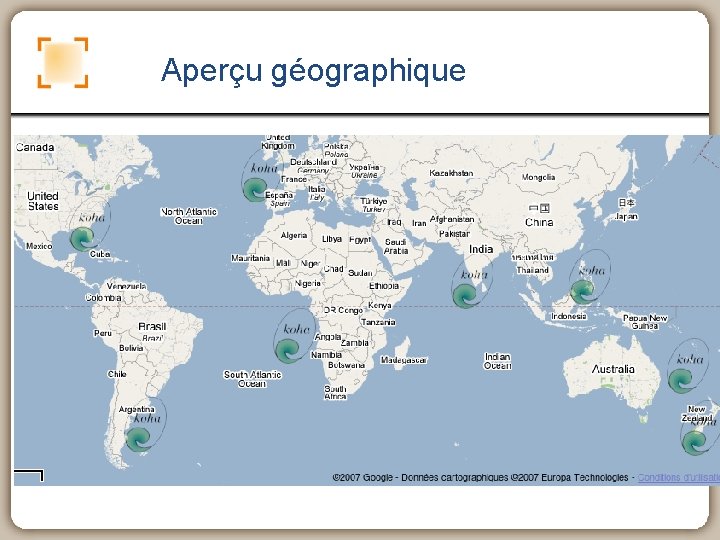Click the Saudi Arabia label
The image size is (720, 540).
[395, 247]
